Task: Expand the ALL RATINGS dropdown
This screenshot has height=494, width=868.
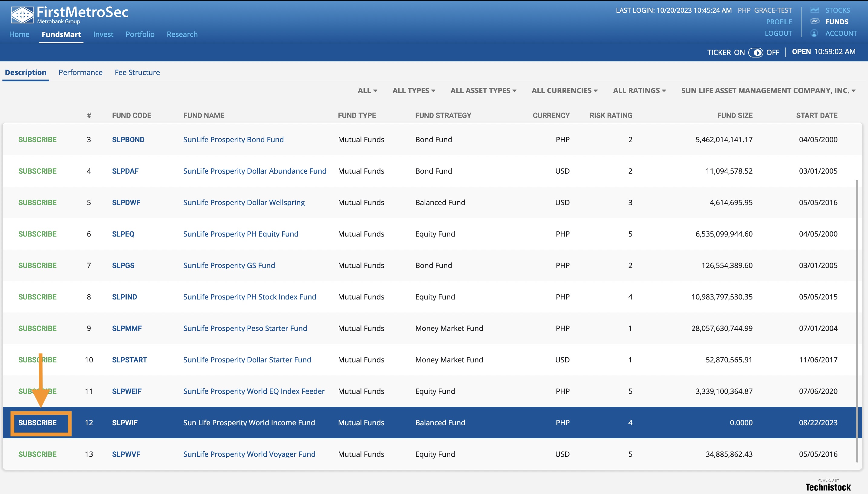Action: (639, 90)
